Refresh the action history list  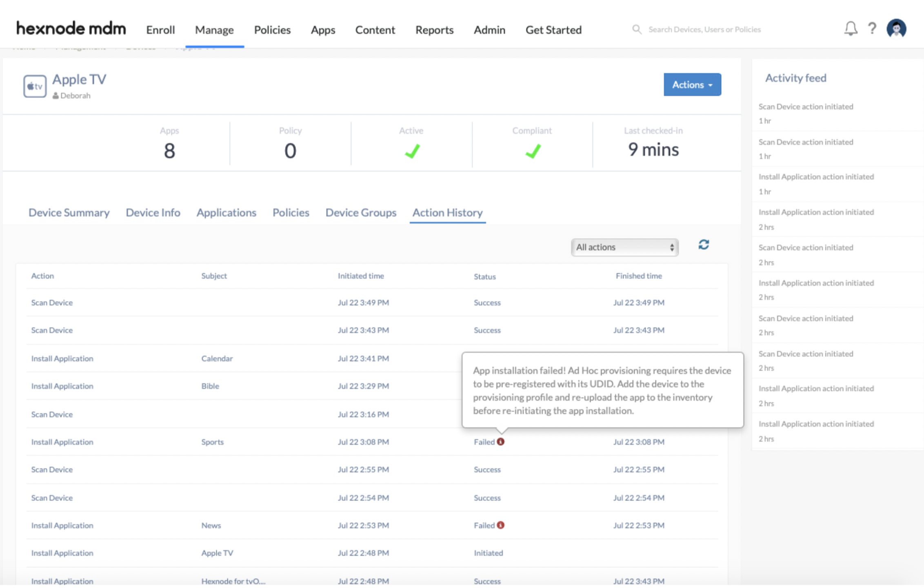tap(704, 245)
